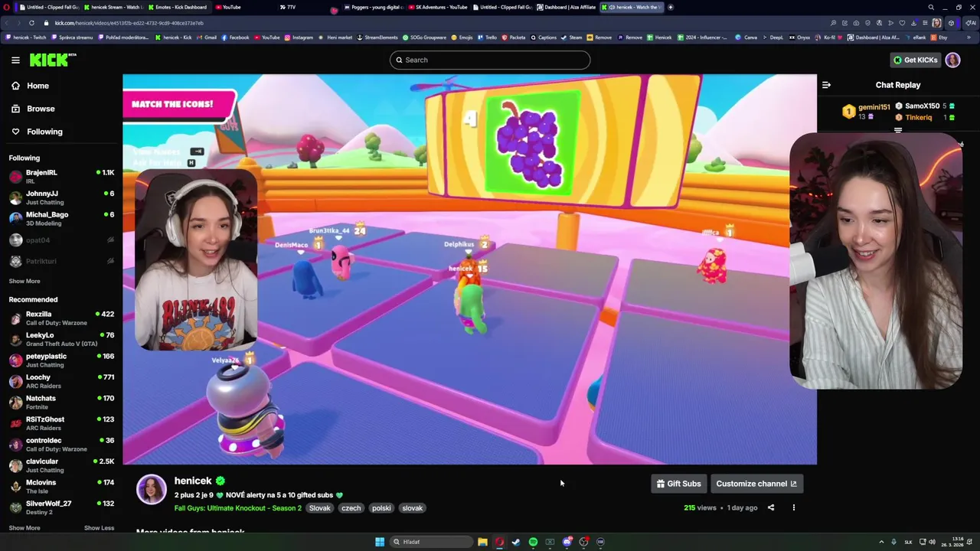
Task: Open LeekyLo recommended channel
Action: [61, 339]
